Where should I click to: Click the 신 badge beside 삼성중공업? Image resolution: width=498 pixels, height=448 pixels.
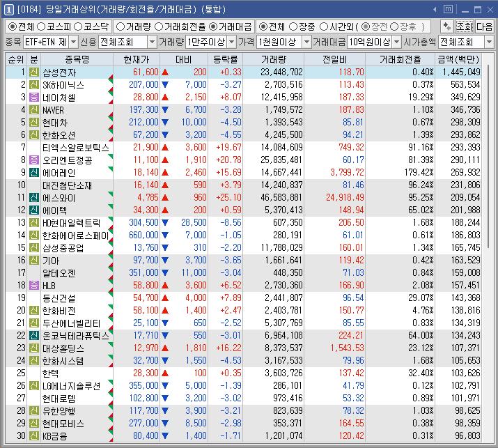34,247
